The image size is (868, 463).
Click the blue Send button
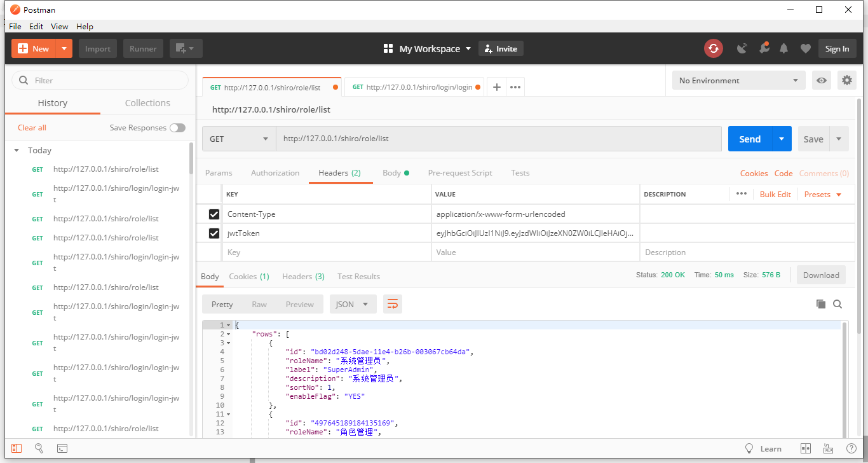750,139
